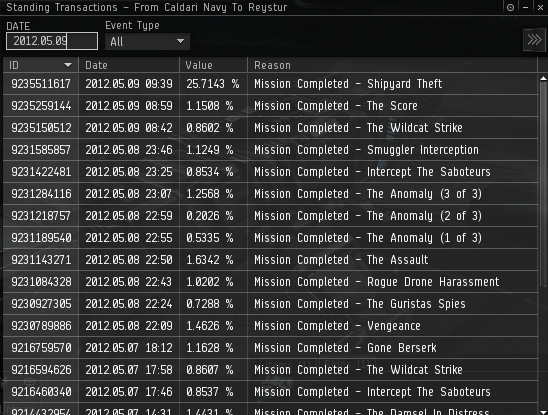
Task: Click ID 9216460340 cell
Action: (41, 392)
